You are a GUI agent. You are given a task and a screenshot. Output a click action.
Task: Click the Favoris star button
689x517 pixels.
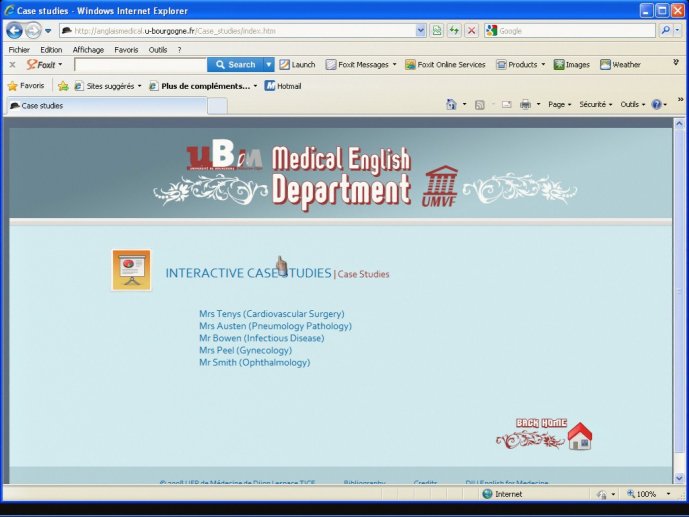pos(26,86)
